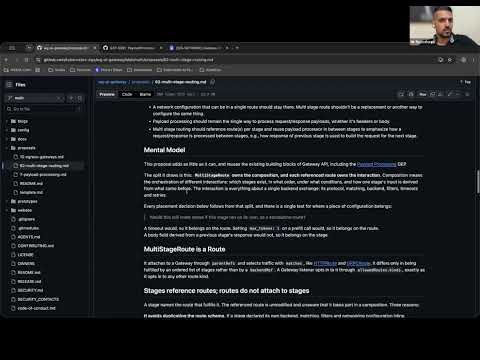The width and height of the screenshot is (480, 360).
Task: Open the .gitignore file
Action: click(x=27, y=219)
